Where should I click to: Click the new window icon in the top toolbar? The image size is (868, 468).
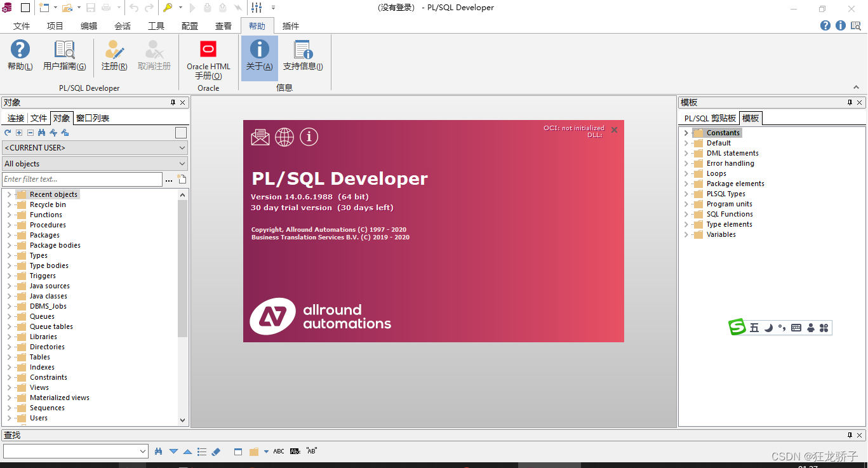(44, 8)
